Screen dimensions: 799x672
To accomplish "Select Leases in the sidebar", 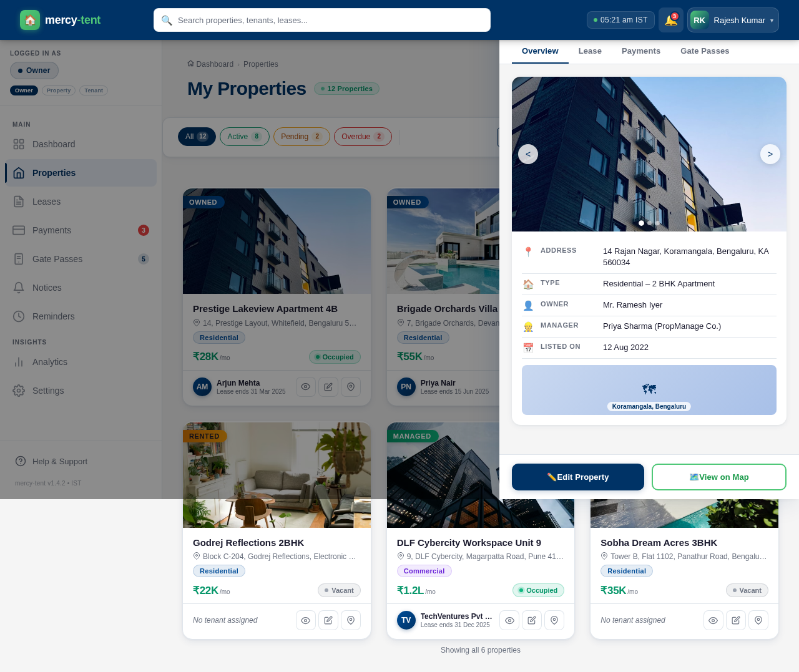I will click(x=46, y=202).
